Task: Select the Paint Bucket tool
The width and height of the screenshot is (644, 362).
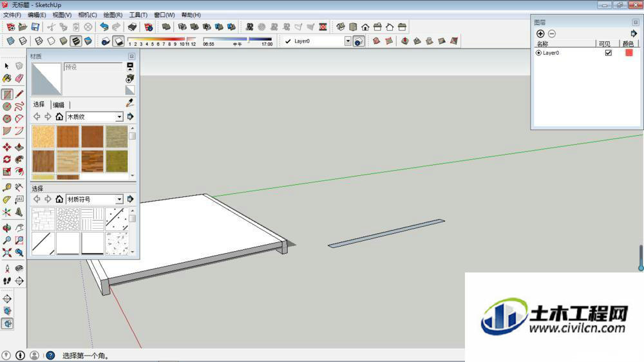Action: click(6, 79)
